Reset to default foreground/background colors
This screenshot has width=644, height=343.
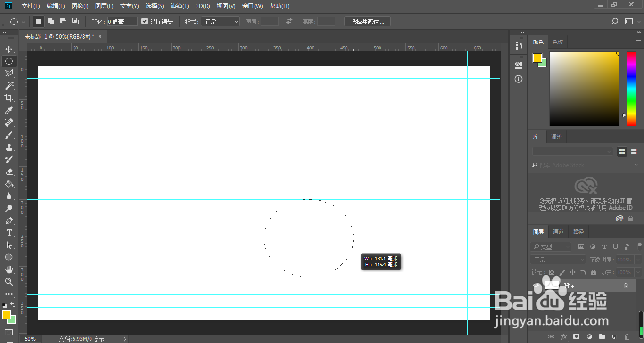coord(4,305)
